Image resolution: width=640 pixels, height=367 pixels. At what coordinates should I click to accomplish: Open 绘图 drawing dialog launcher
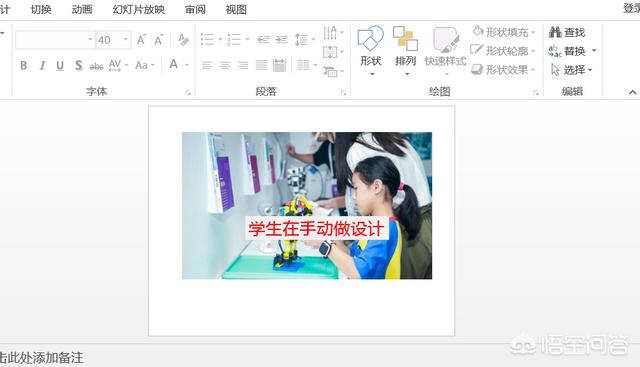[536, 93]
